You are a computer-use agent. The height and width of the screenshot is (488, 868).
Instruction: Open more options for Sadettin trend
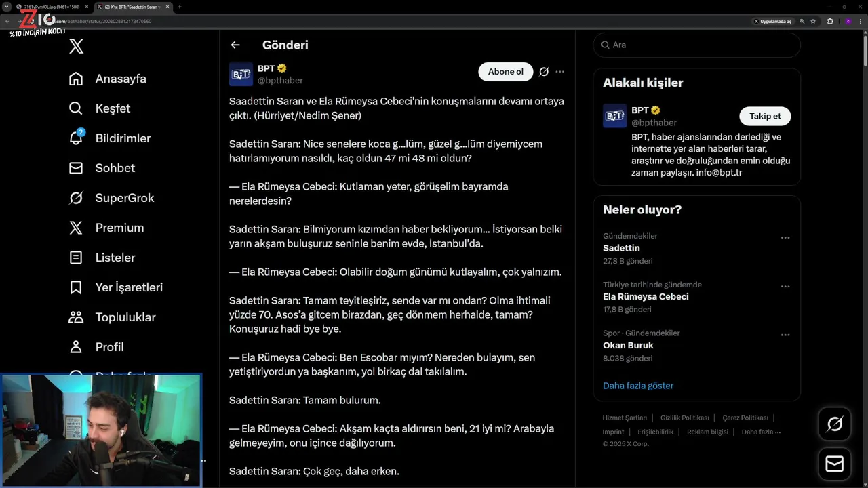tap(785, 238)
